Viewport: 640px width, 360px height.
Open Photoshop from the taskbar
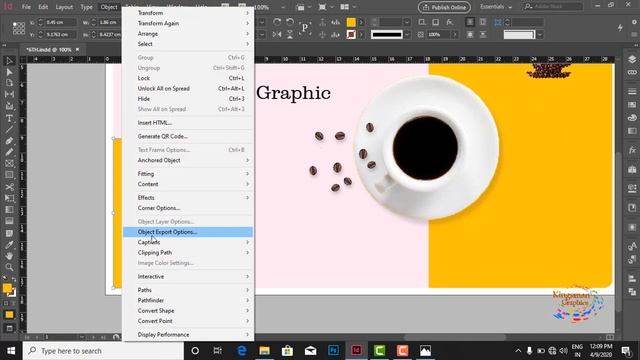click(333, 351)
